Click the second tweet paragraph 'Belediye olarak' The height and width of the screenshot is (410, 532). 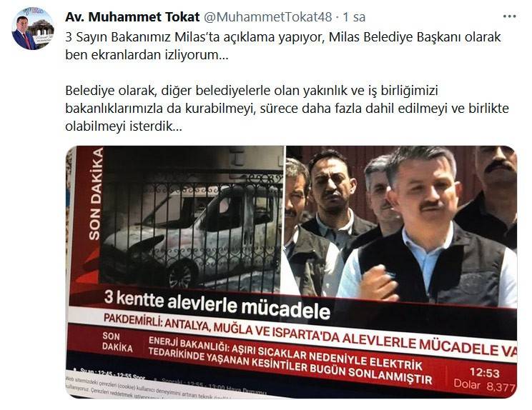coord(287,109)
